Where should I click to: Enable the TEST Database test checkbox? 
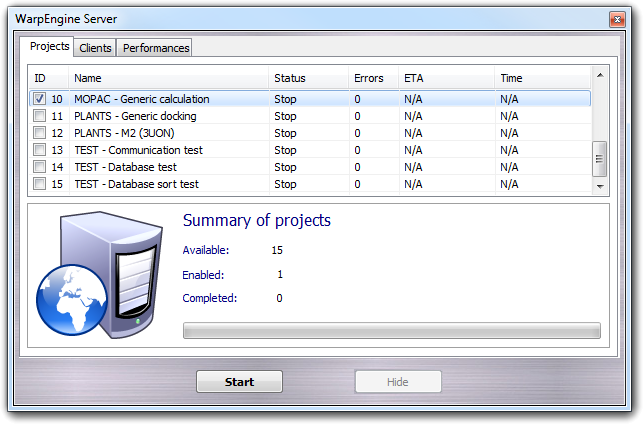coord(39,167)
